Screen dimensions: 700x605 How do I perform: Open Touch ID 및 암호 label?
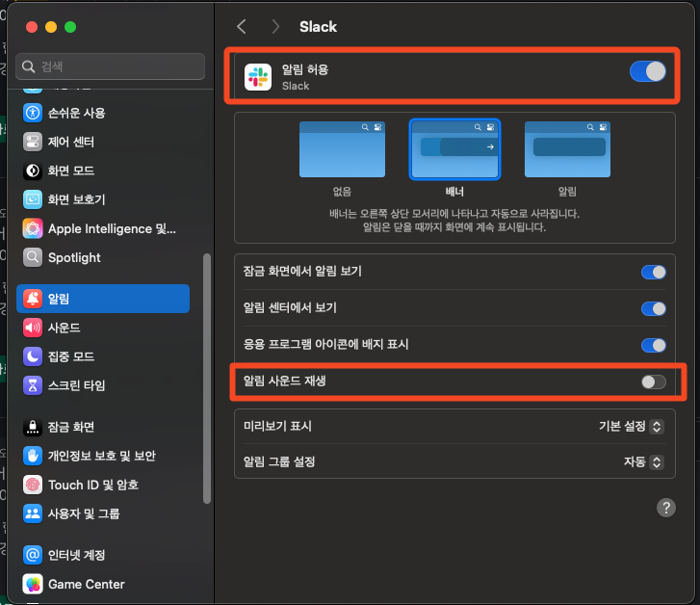coord(93,485)
